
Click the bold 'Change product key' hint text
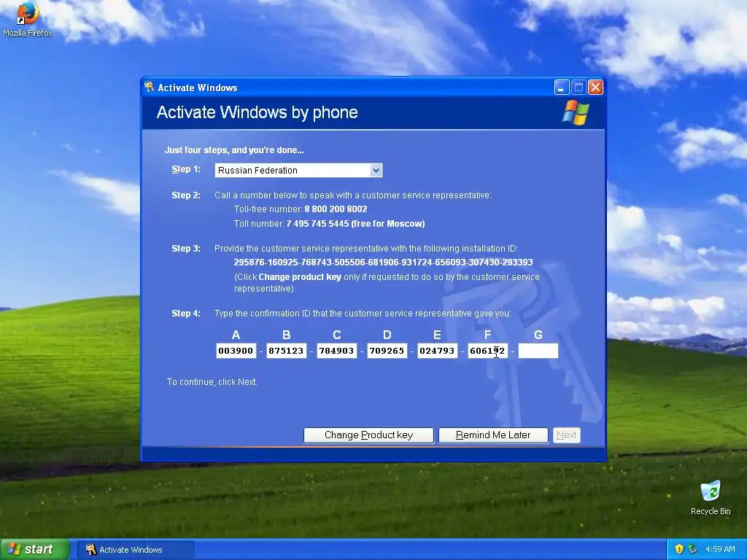tap(300, 277)
